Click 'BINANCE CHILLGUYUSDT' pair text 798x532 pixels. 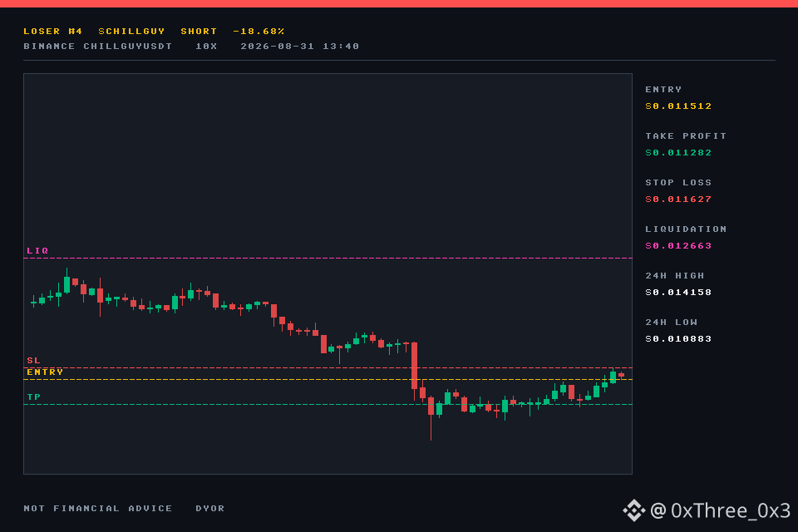pos(98,47)
